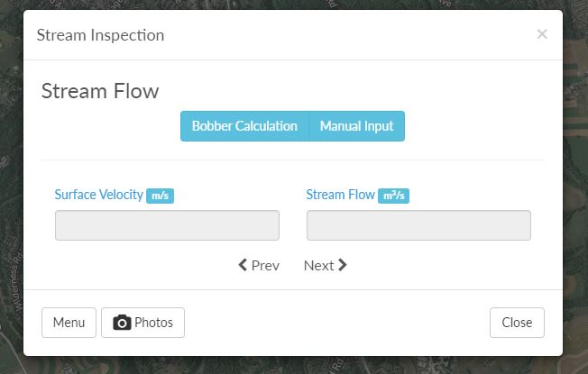Viewport: 588px width, 374px height.
Task: Click the m/s unit badge
Action: (x=161, y=196)
